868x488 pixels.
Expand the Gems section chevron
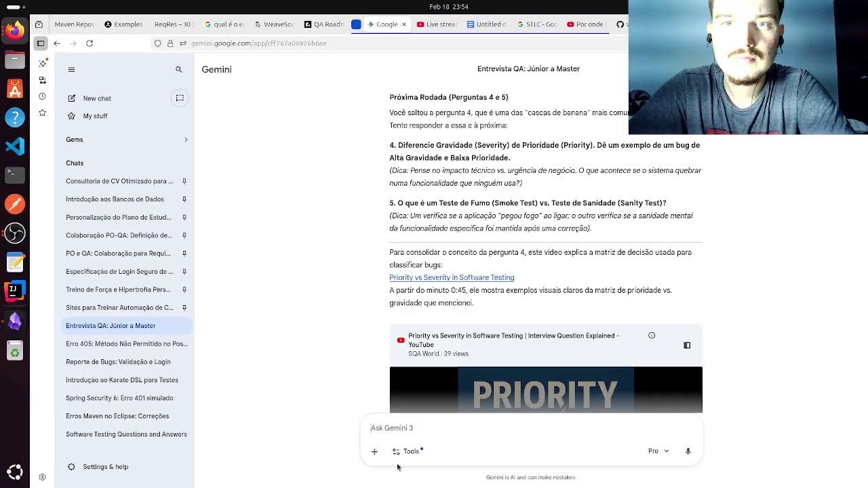[x=186, y=140]
